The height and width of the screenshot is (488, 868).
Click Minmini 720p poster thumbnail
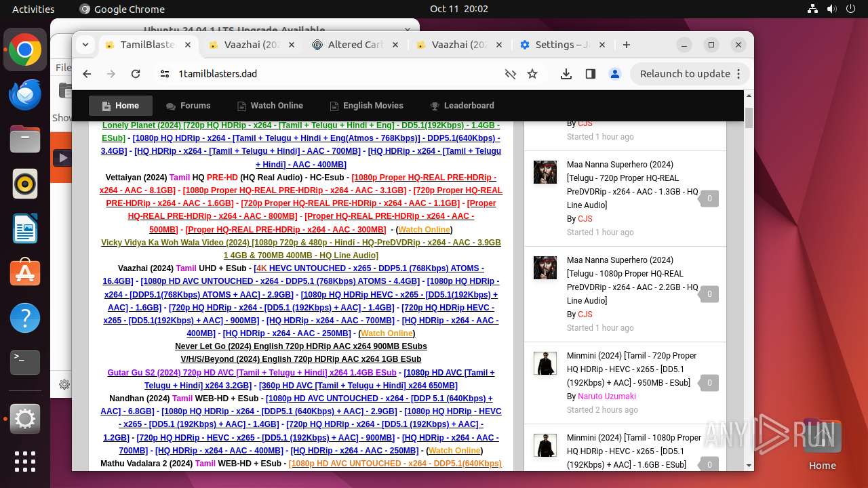(x=545, y=363)
